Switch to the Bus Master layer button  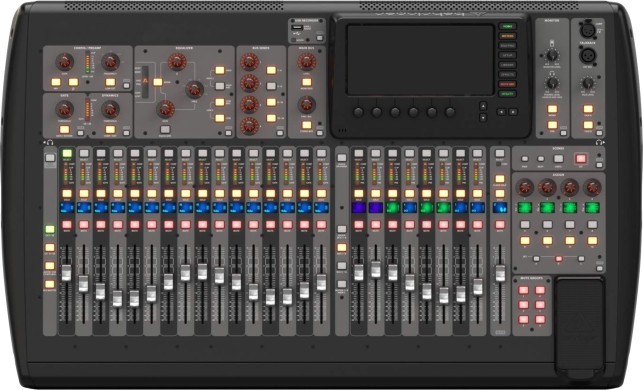[x=50, y=284]
